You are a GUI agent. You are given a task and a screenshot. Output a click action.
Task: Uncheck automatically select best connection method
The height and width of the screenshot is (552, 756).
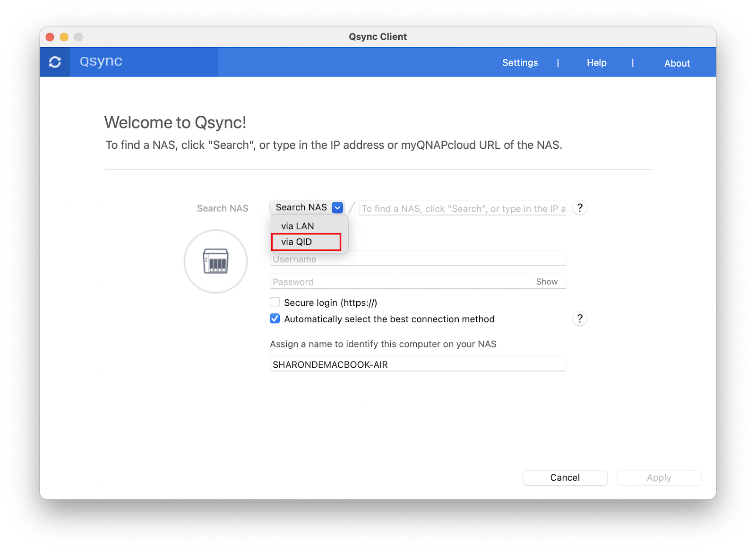click(x=275, y=319)
